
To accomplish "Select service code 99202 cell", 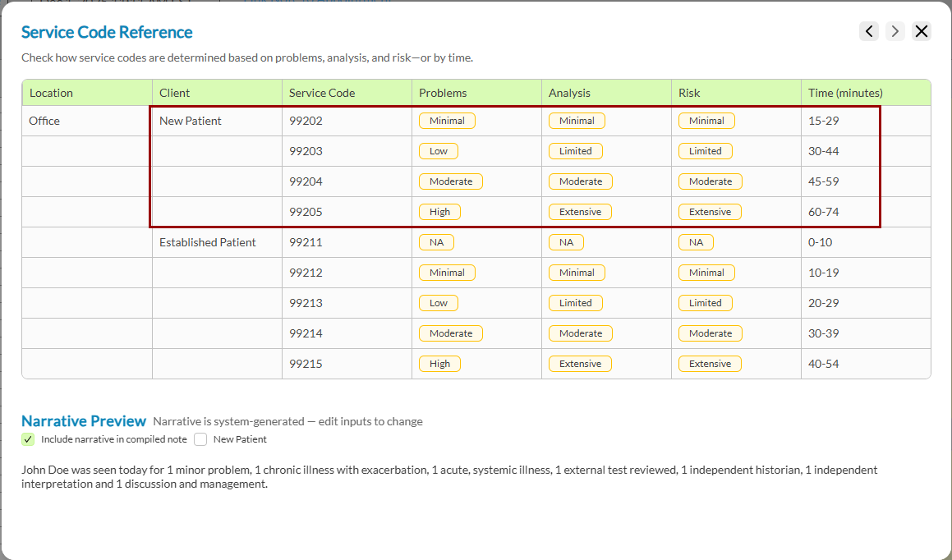I will click(x=306, y=121).
